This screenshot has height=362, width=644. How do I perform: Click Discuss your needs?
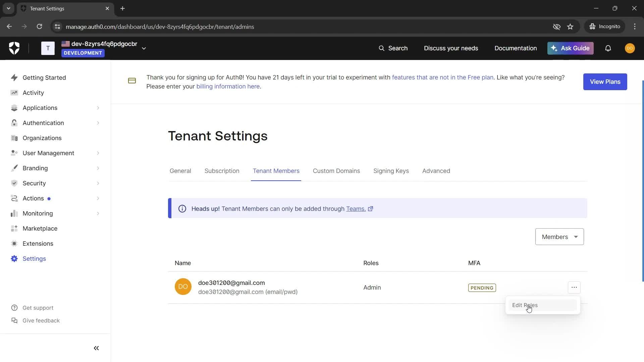(451, 48)
